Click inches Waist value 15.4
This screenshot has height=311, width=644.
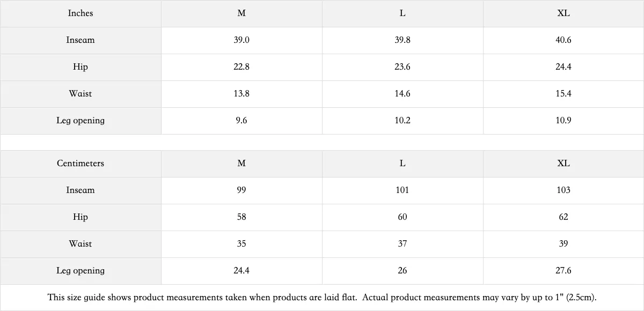click(563, 94)
